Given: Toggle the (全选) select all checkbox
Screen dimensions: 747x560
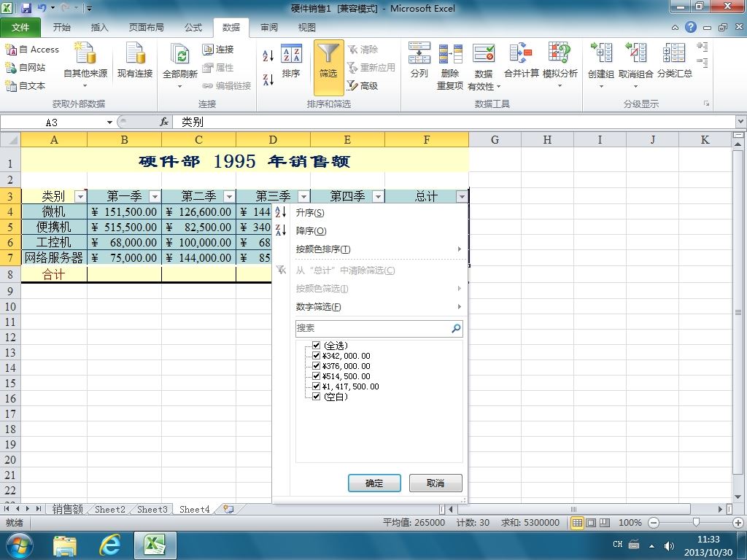Looking at the screenshot, I should 317,345.
